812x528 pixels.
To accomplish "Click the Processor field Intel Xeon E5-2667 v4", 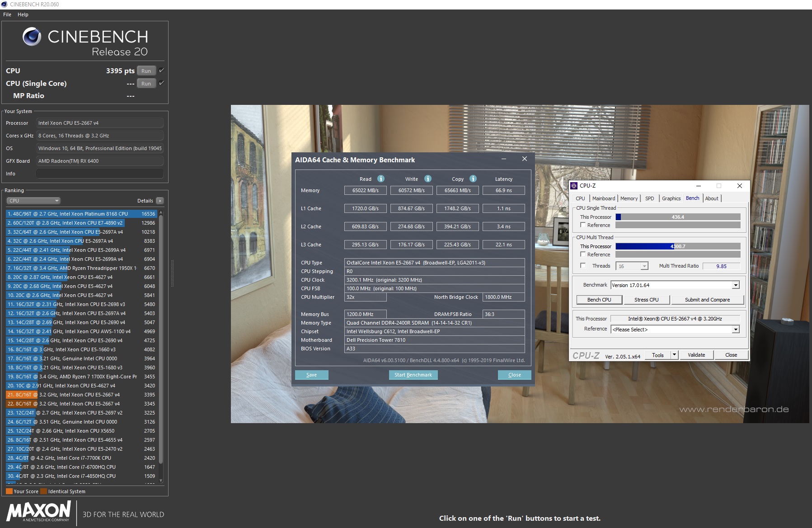I will [100, 123].
